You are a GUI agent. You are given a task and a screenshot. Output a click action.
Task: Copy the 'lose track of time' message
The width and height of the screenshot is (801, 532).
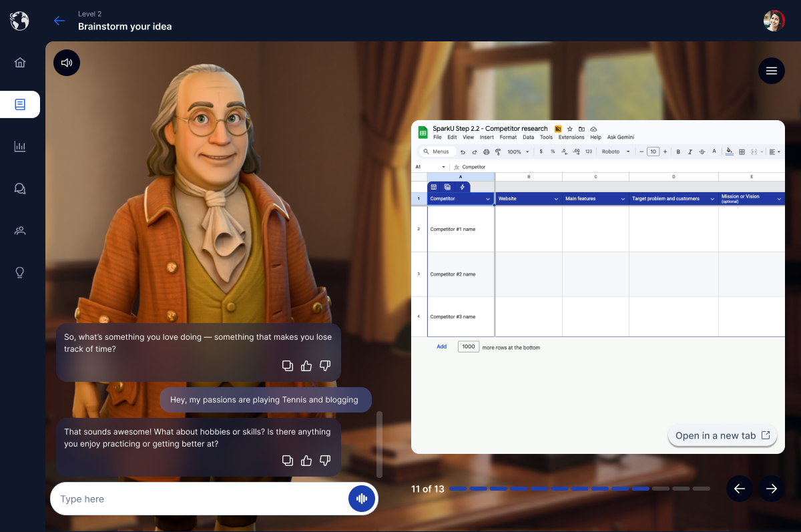pyautogui.click(x=288, y=366)
